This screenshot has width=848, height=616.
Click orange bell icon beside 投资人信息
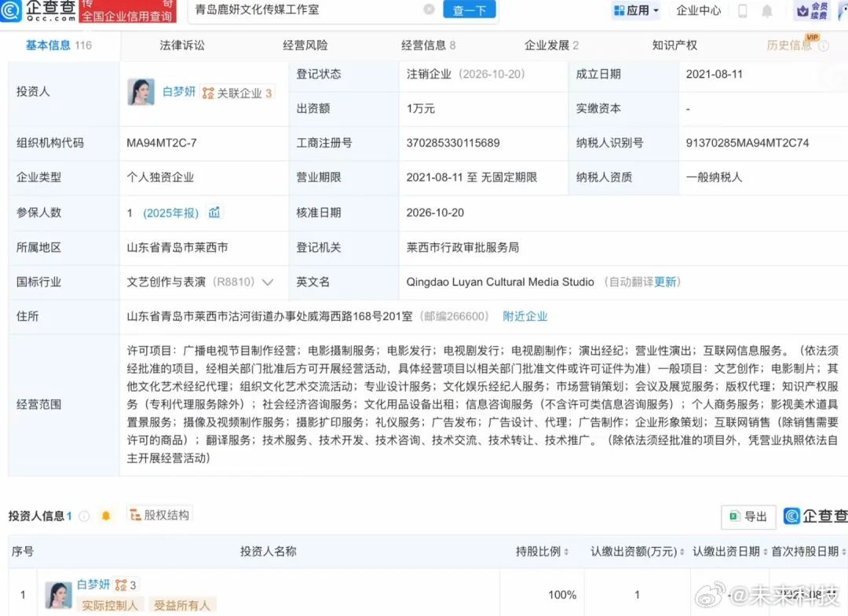(106, 516)
